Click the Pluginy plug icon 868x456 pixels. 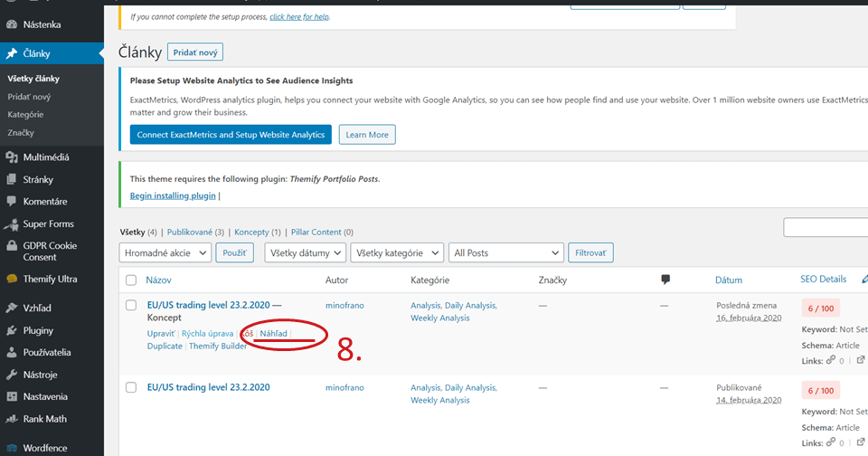(x=12, y=330)
